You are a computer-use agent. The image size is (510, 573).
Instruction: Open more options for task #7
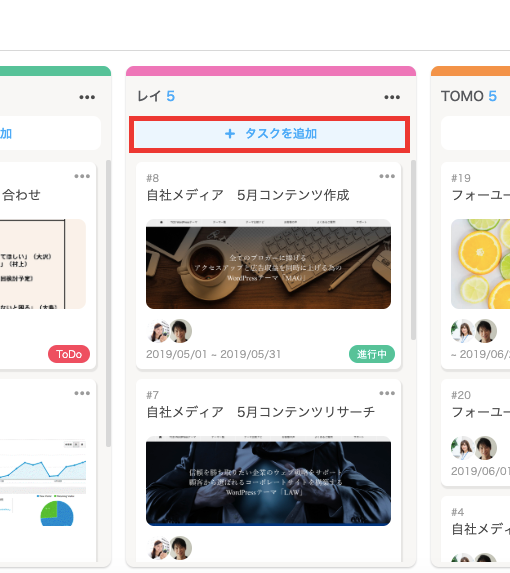[x=387, y=393]
